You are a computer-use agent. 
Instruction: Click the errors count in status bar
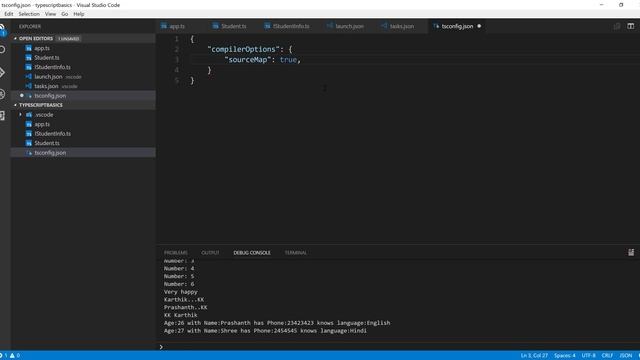[4, 356]
